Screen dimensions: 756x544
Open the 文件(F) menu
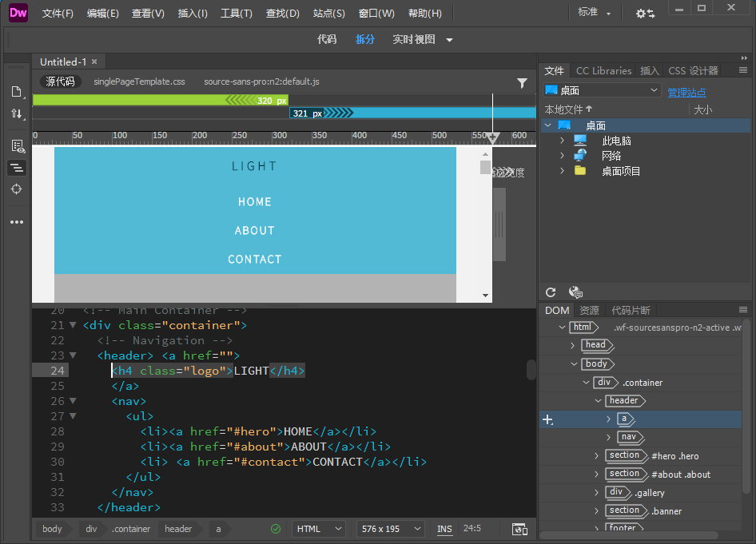(x=58, y=14)
